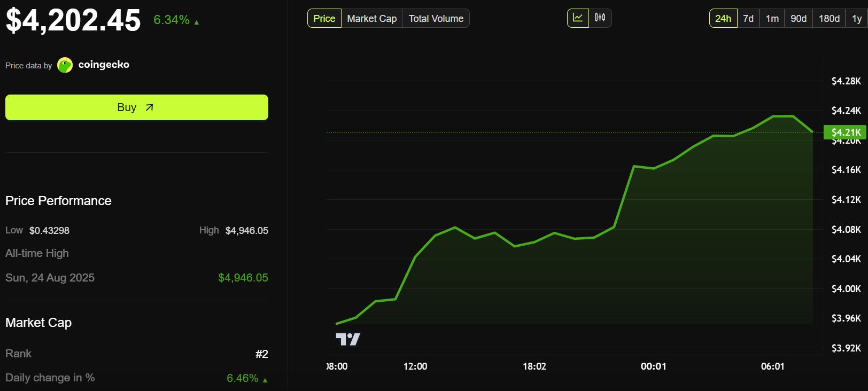Screen dimensions: 868x391
Task: Click the 18:02 time axis label
Action: (x=534, y=366)
